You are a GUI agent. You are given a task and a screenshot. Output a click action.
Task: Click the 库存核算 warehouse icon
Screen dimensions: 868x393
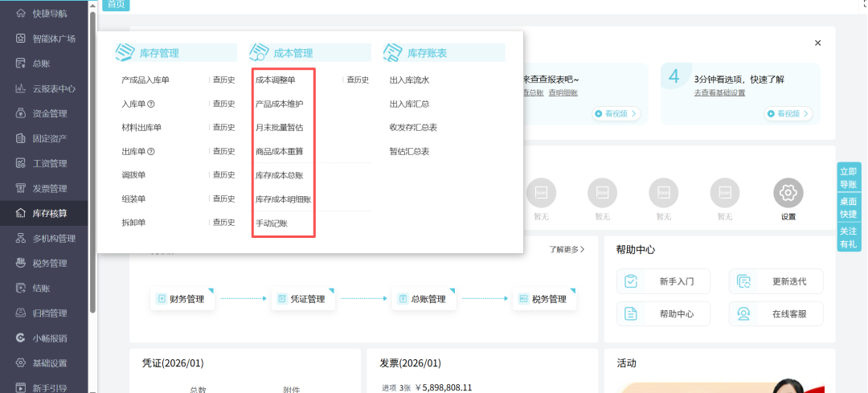[20, 213]
